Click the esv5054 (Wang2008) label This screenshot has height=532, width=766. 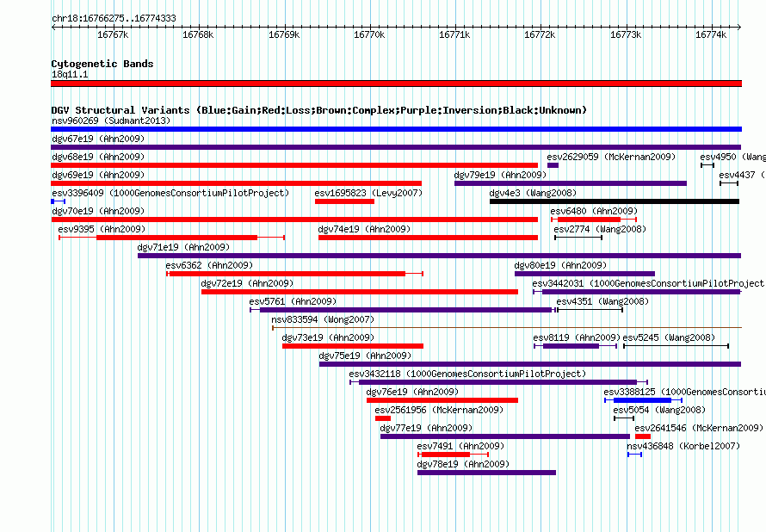click(x=659, y=410)
